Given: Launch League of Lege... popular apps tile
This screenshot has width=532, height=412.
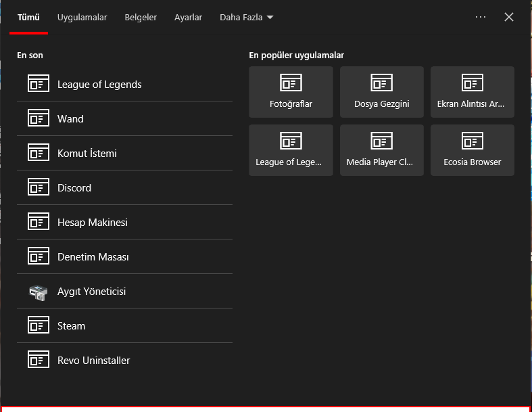Looking at the screenshot, I should (291, 150).
